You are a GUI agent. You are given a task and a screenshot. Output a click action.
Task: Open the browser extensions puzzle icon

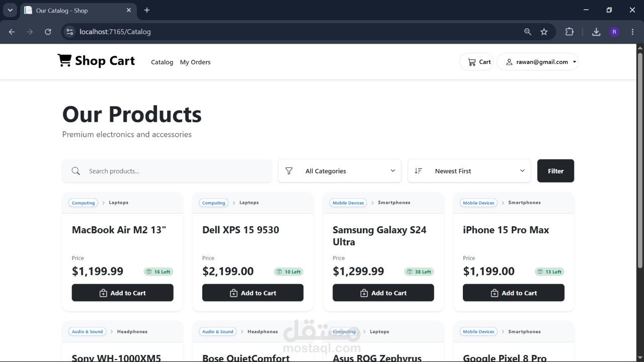[570, 32]
